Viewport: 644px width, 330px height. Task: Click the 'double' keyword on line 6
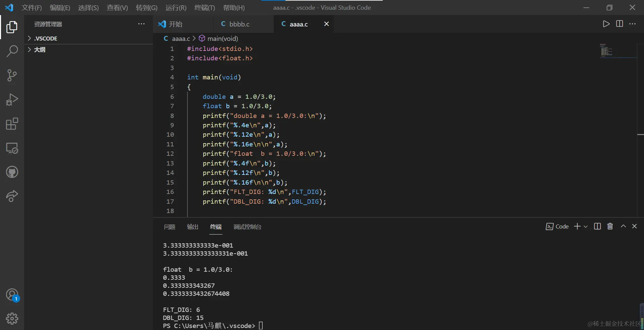214,97
